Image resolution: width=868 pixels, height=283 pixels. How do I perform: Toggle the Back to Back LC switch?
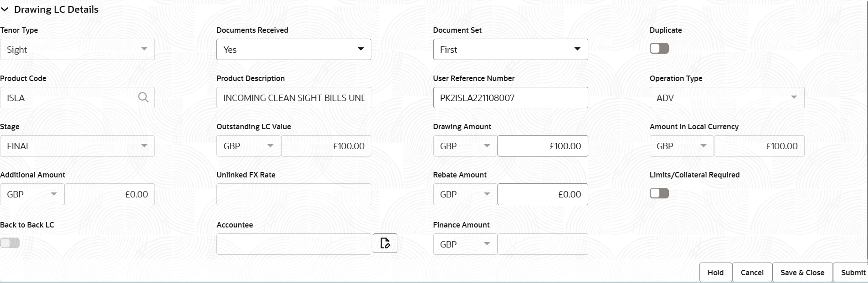tap(10, 243)
